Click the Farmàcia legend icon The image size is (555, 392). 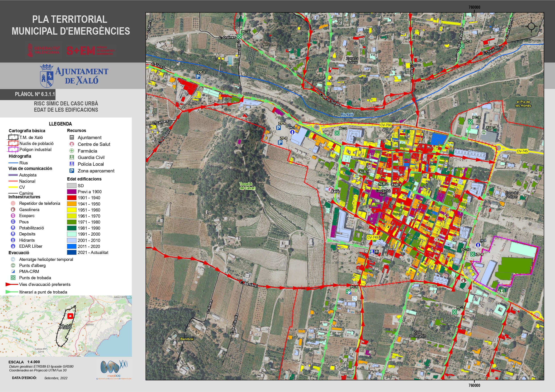coord(72,151)
